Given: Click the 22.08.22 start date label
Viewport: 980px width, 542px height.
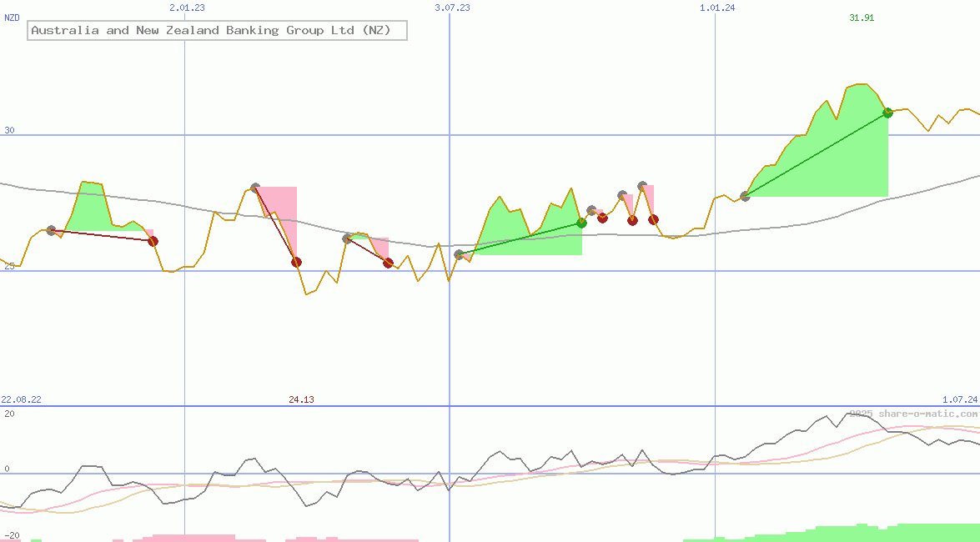Looking at the screenshot, I should tap(21, 399).
